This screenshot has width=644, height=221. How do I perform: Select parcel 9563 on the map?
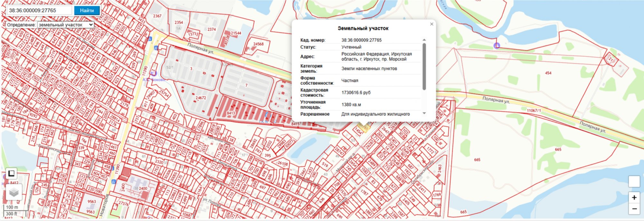click(x=91, y=202)
